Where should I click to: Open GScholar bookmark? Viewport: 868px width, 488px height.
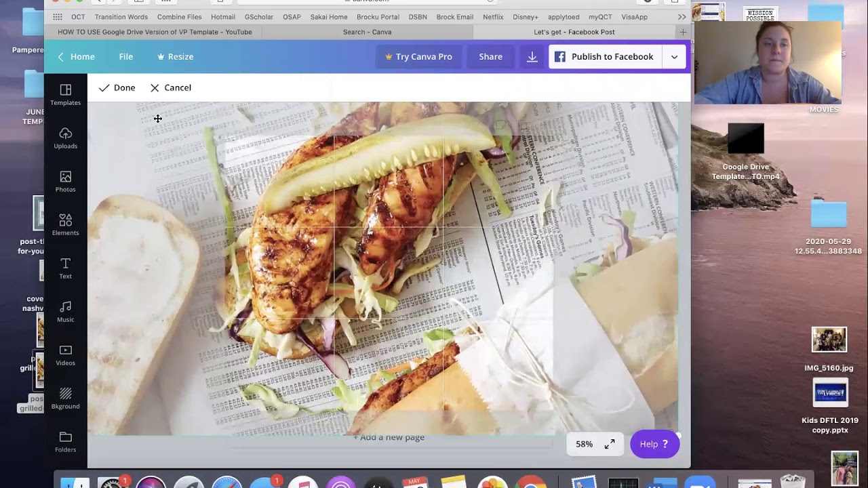click(259, 17)
